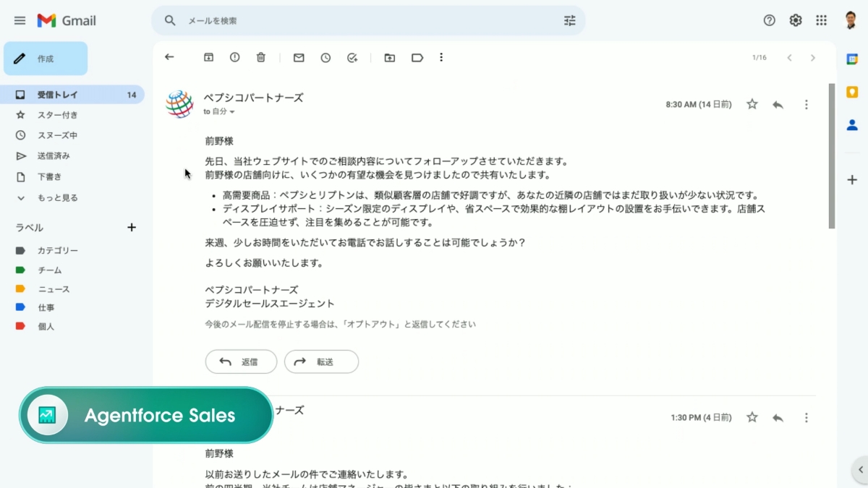Open more options for 8:30 AM message
Image resolution: width=868 pixels, height=488 pixels.
807,104
